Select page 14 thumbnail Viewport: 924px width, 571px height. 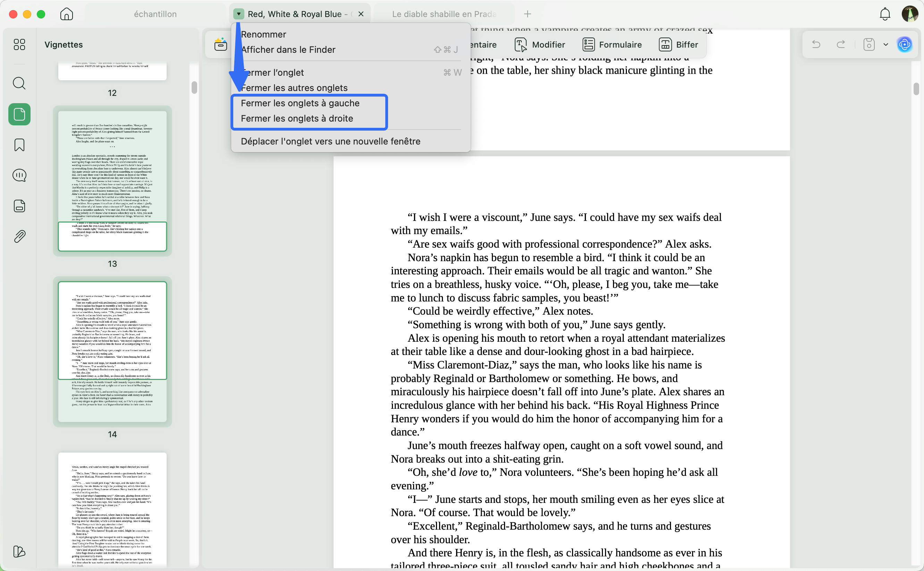pyautogui.click(x=112, y=351)
